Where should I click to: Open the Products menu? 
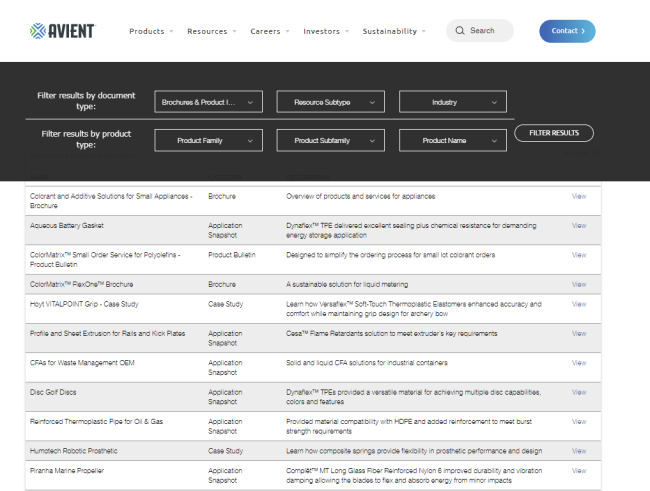point(151,31)
